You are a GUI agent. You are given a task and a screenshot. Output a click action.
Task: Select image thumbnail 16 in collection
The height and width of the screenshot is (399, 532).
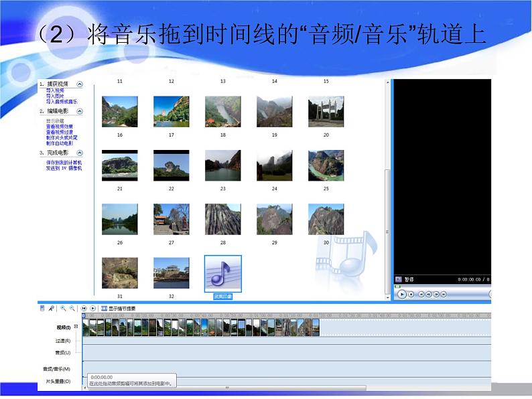119,111
